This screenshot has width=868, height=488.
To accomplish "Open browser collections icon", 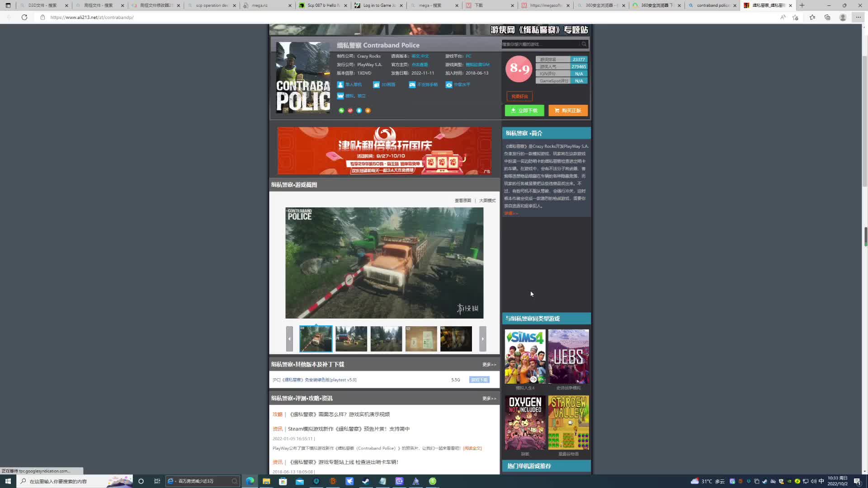I will point(827,17).
